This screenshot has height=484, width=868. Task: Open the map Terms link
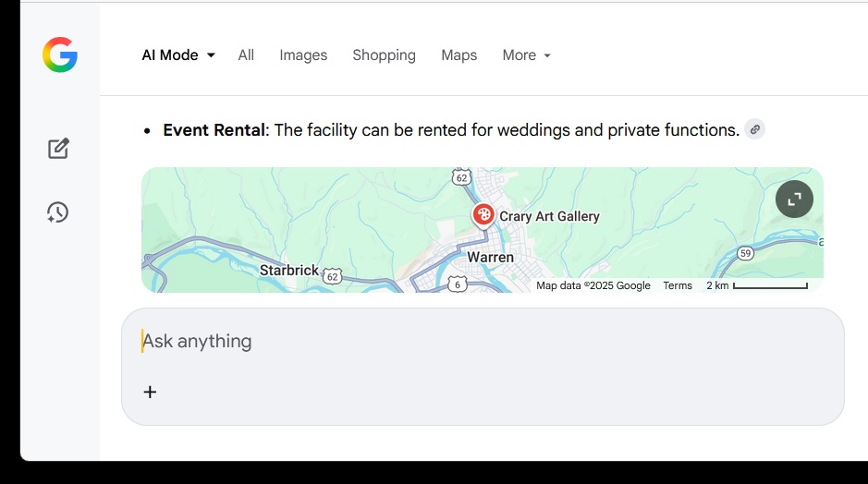[678, 285]
